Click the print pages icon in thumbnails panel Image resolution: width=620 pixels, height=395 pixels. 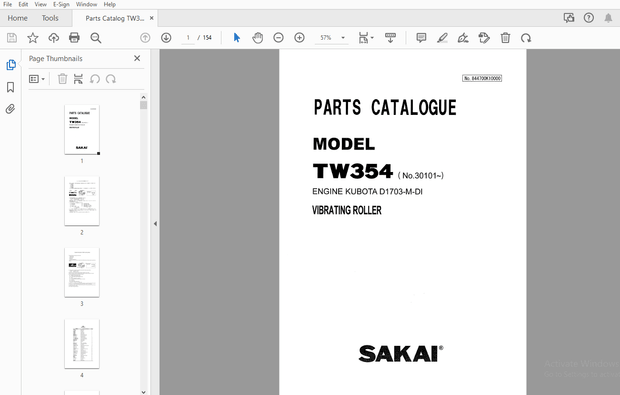(x=78, y=79)
